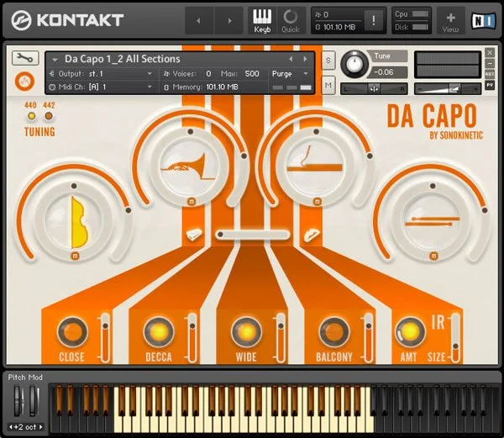Viewport: 504px width, 438px height.
Task: Shift keyboard octave up arrow
Action: coord(41,427)
